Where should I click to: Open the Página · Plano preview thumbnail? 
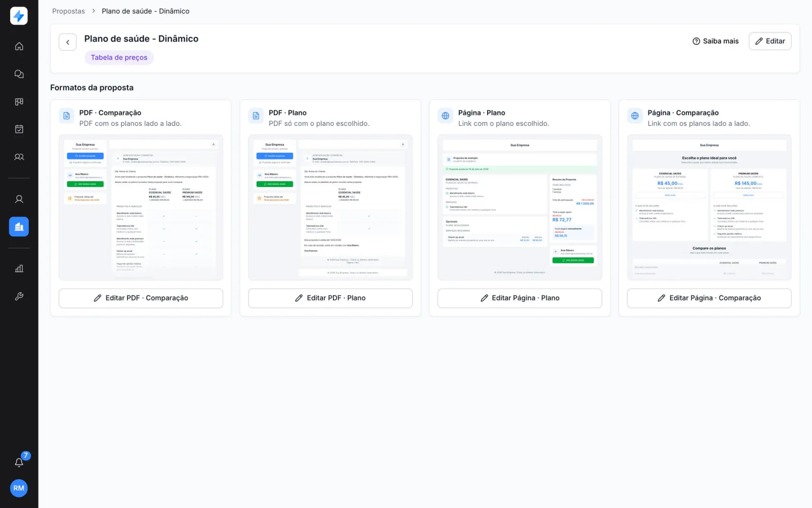[x=520, y=207]
